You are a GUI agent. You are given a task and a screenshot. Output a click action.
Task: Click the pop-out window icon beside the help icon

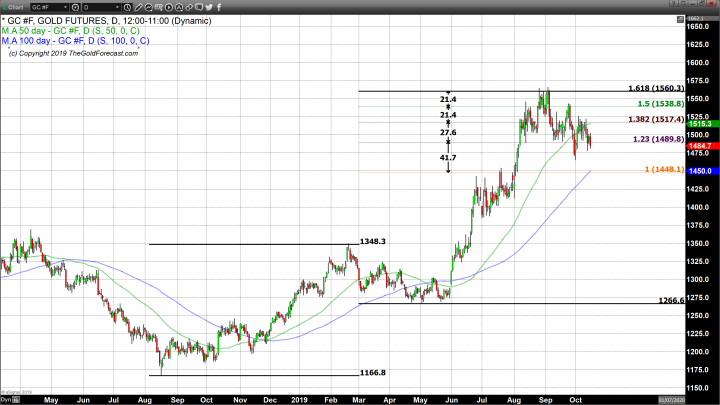[683, 4]
